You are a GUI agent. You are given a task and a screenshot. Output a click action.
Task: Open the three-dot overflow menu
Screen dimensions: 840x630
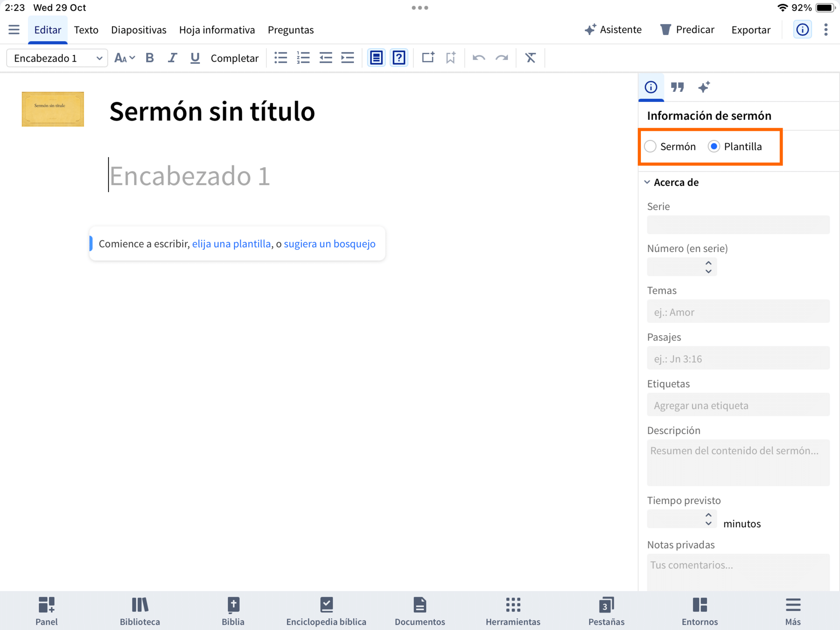(826, 30)
